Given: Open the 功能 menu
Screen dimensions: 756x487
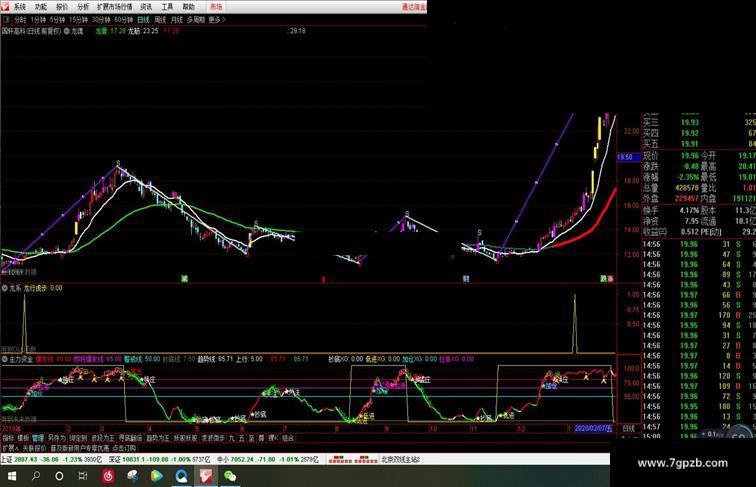Looking at the screenshot, I should [41, 7].
